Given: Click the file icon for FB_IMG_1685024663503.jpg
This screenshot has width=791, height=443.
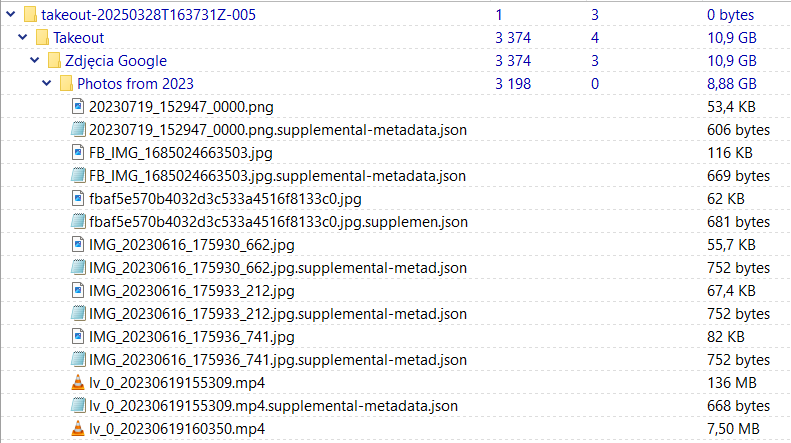Looking at the screenshot, I should click(x=79, y=153).
